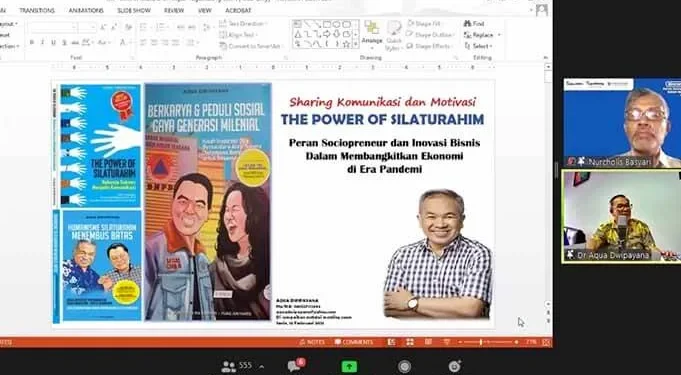Screen dimensions: 681x375
Task: Toggle text Shadow formatting
Action: (x=64, y=42)
